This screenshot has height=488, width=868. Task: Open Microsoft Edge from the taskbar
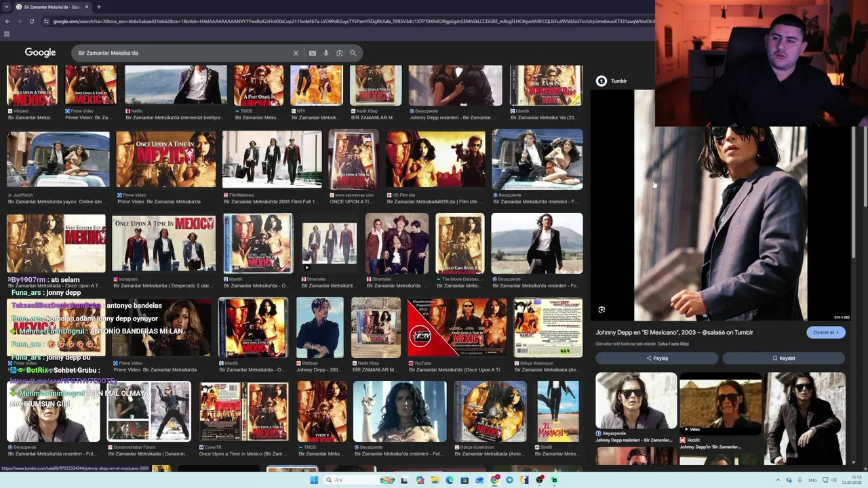pyautogui.click(x=450, y=480)
